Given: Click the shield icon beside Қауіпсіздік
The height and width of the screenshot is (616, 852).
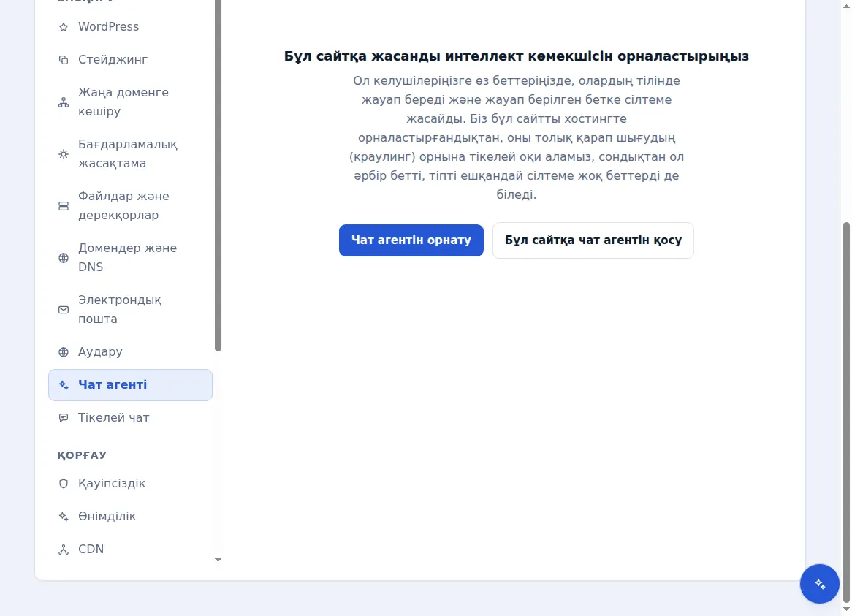Looking at the screenshot, I should pos(64,484).
